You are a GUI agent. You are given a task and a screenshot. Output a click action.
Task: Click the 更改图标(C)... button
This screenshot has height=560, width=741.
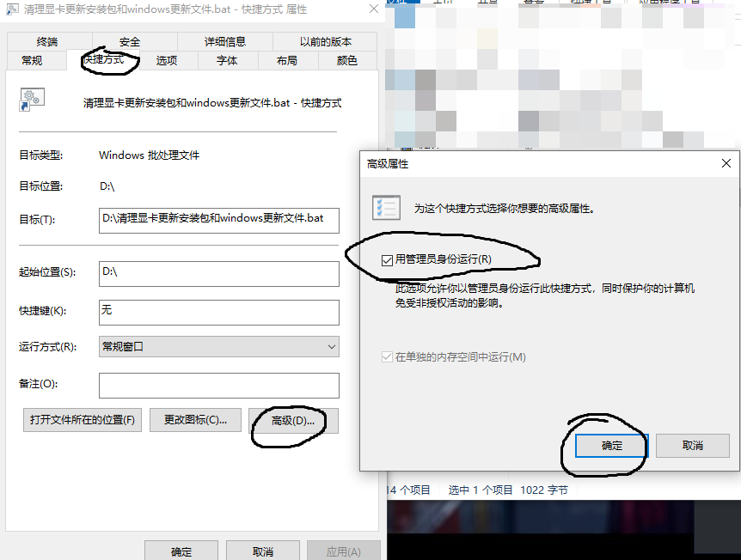pyautogui.click(x=196, y=420)
